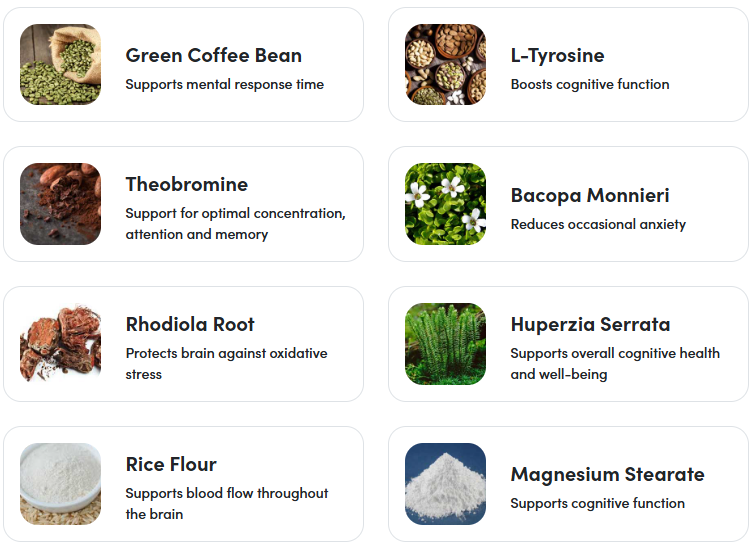The width and height of the screenshot is (751, 548).
Task: Click 'Boosts cognitive function' description
Action: click(590, 84)
